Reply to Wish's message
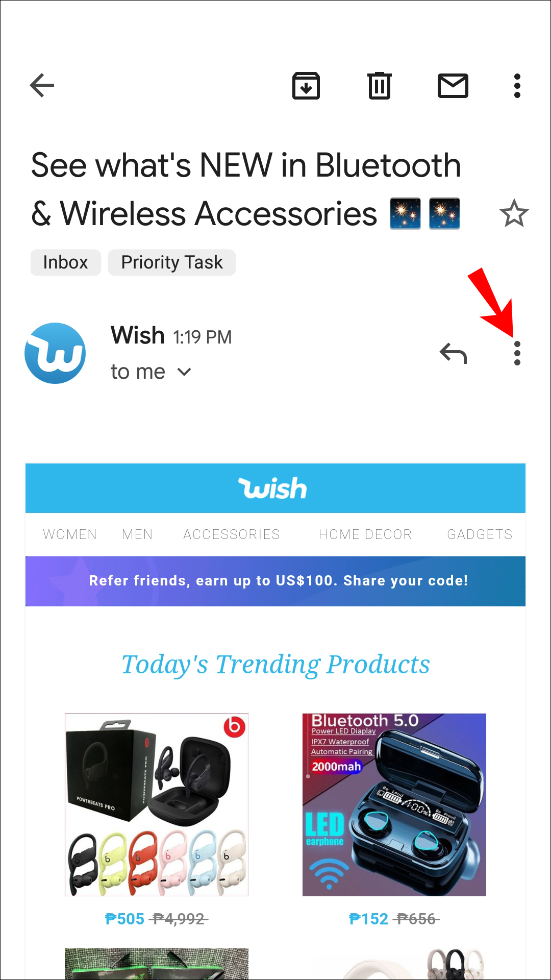The image size is (551, 980). coord(453,353)
